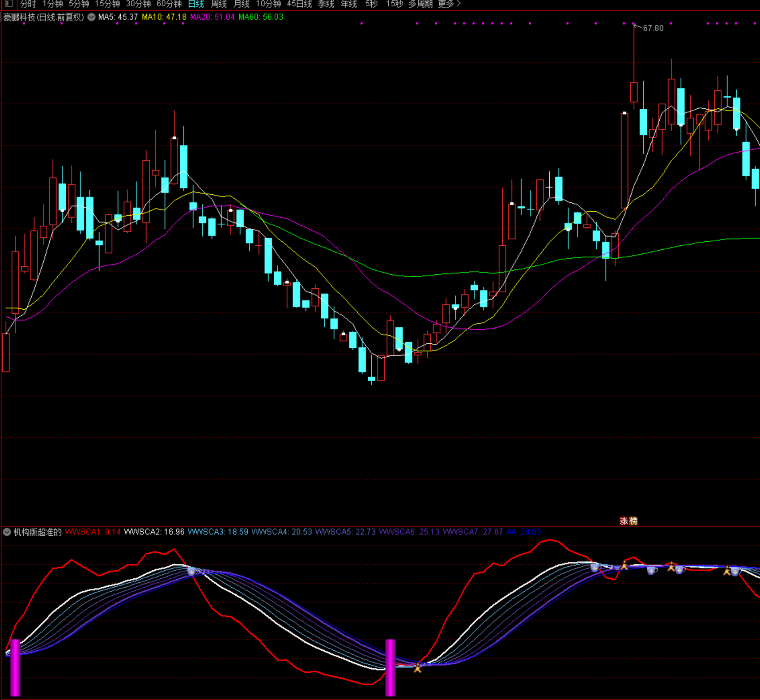Click the magenta MA20: 51.04 label
The height and width of the screenshot is (700, 760).
(212, 17)
